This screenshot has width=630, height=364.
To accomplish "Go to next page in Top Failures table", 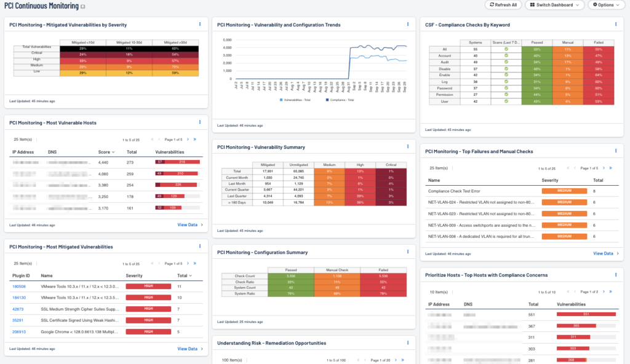I will click(x=604, y=168).
